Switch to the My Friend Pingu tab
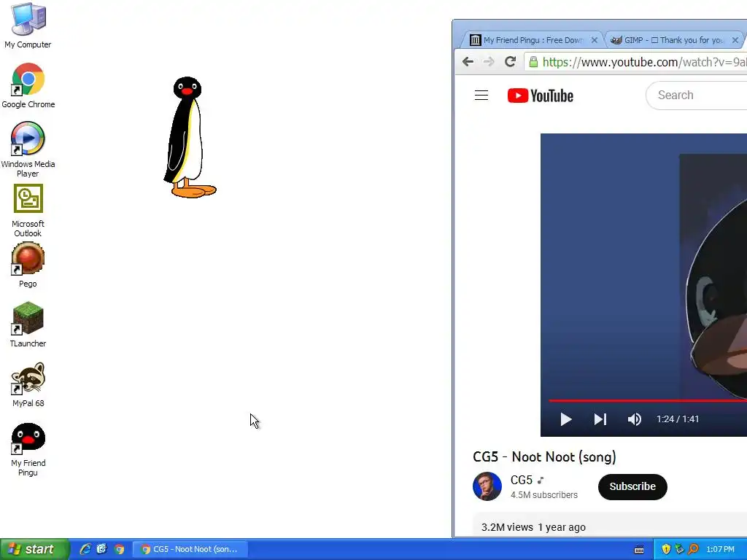Viewport: 747px width, 560px height. pos(533,40)
